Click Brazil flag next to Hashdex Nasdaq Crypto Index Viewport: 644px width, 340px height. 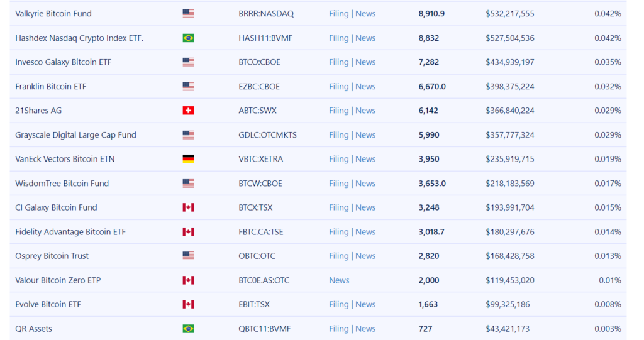click(188, 38)
